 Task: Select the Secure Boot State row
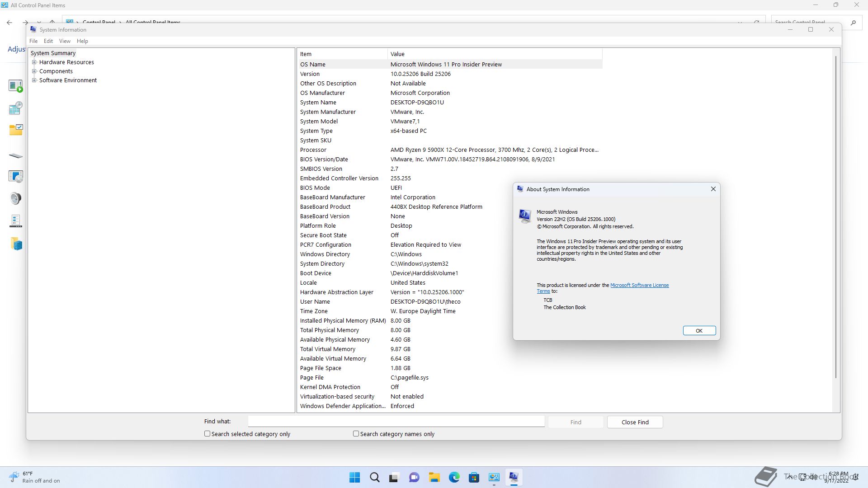click(x=450, y=235)
